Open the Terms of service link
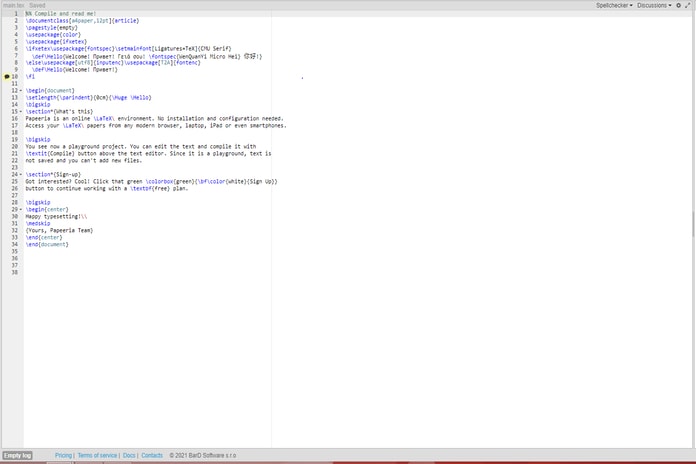 (x=97, y=455)
